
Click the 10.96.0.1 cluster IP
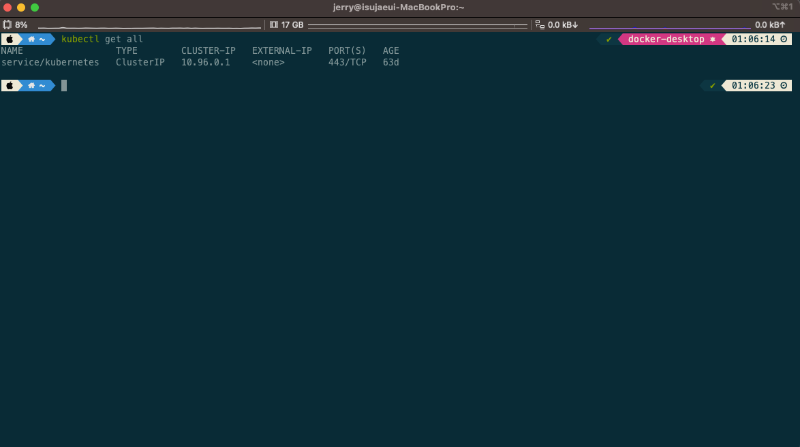pyautogui.click(x=206, y=62)
